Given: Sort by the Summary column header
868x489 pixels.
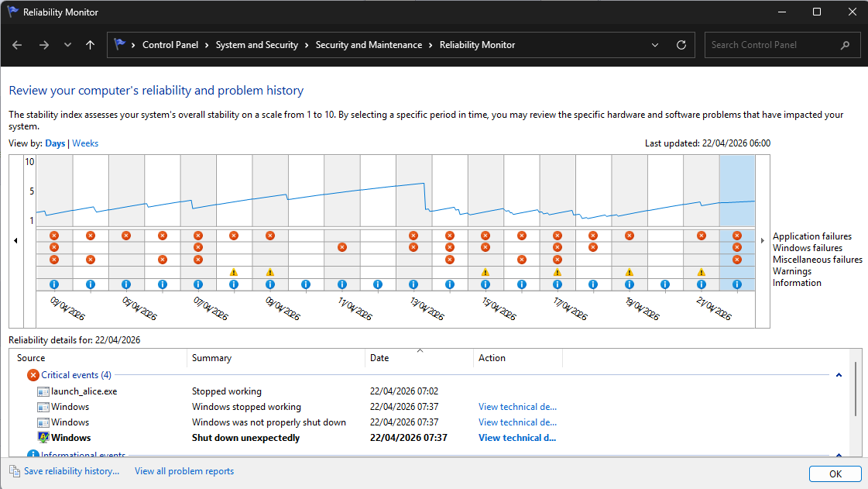Looking at the screenshot, I should [276, 358].
